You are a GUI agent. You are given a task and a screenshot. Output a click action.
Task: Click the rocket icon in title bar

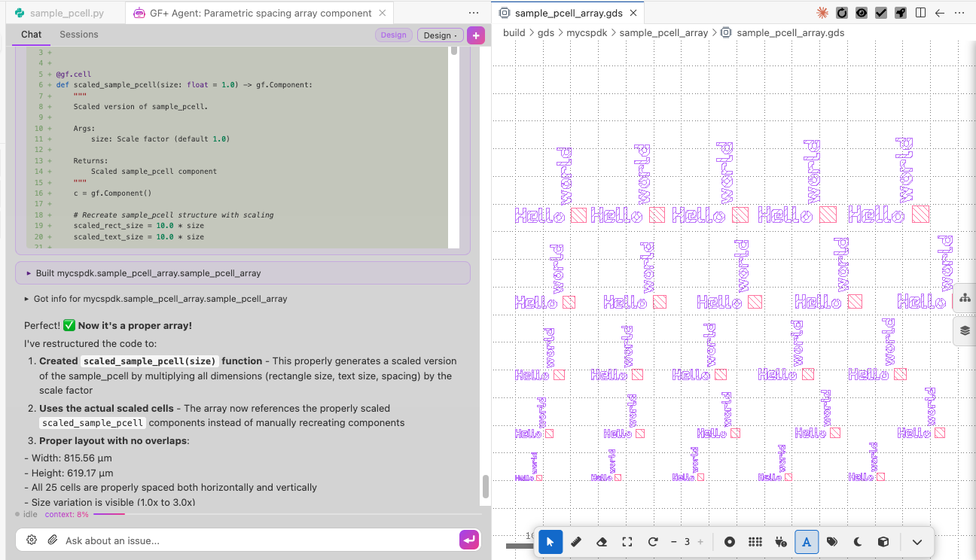tap(901, 13)
